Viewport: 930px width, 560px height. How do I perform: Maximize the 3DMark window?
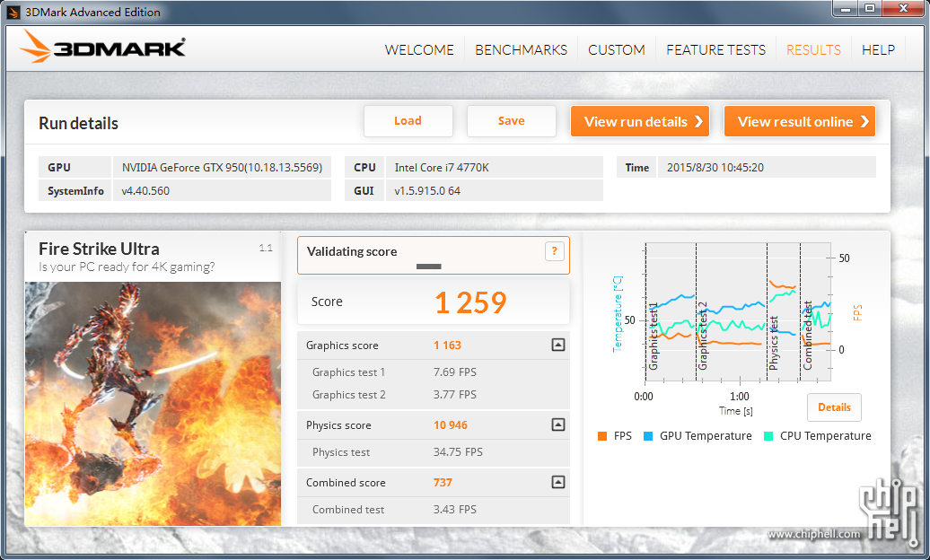[870, 9]
